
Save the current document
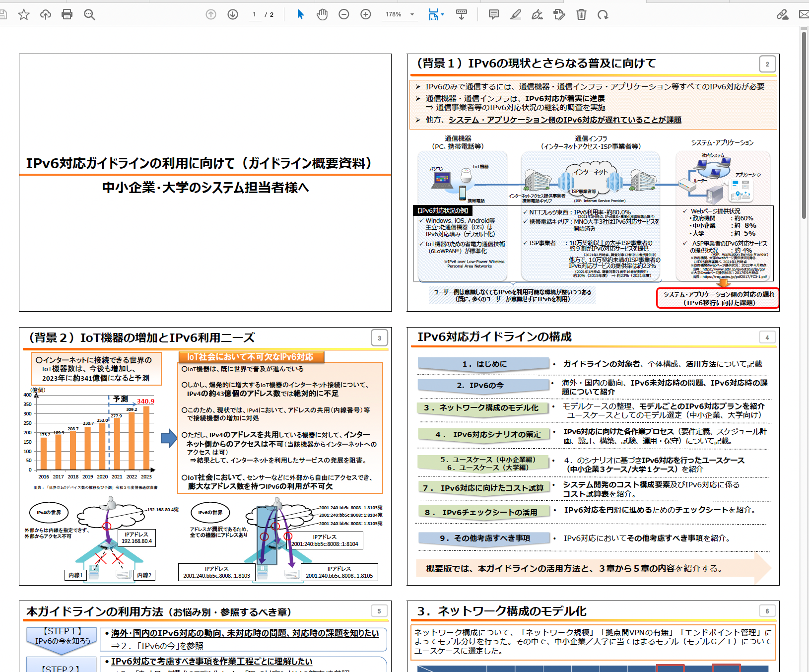(4, 14)
